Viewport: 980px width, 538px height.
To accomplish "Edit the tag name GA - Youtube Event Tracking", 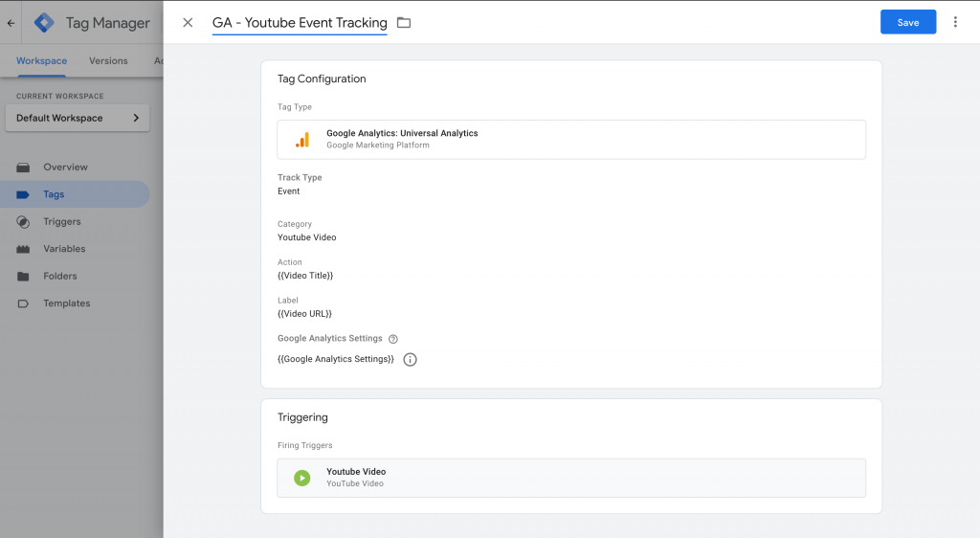I will click(x=300, y=22).
